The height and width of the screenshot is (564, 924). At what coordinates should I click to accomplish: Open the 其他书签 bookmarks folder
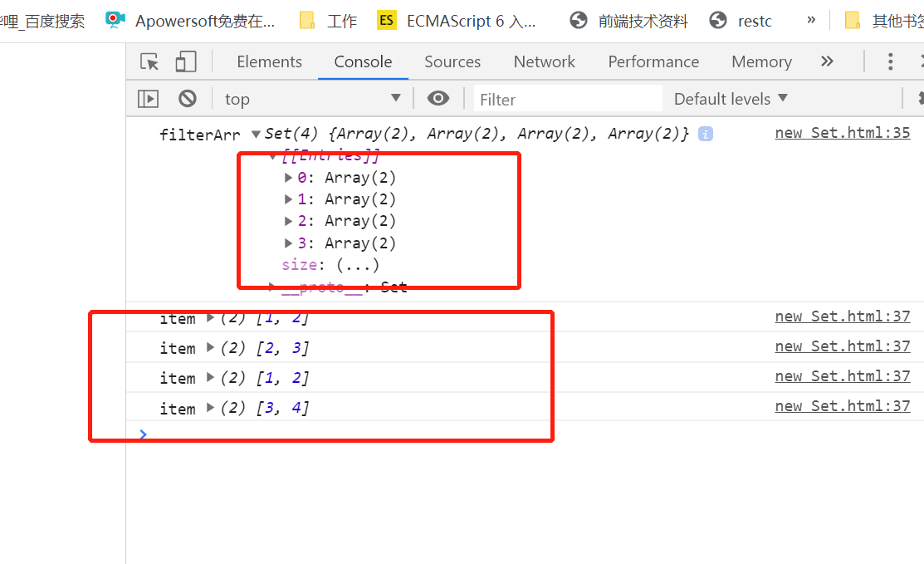point(883,22)
